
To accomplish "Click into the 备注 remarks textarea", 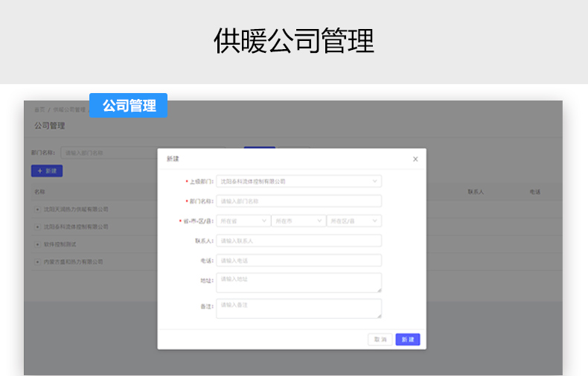I will tap(298, 308).
